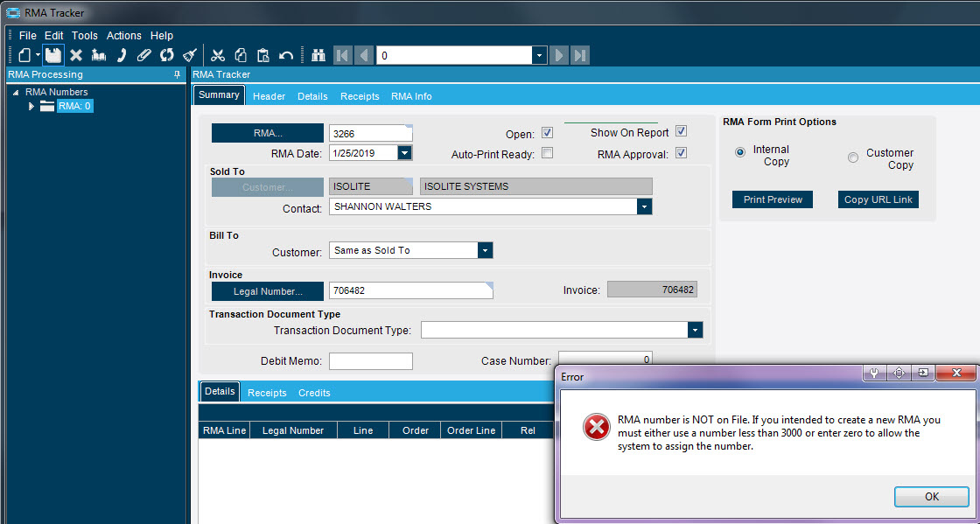Image resolution: width=980 pixels, height=524 pixels.
Task: Switch to the Header tab
Action: [269, 96]
